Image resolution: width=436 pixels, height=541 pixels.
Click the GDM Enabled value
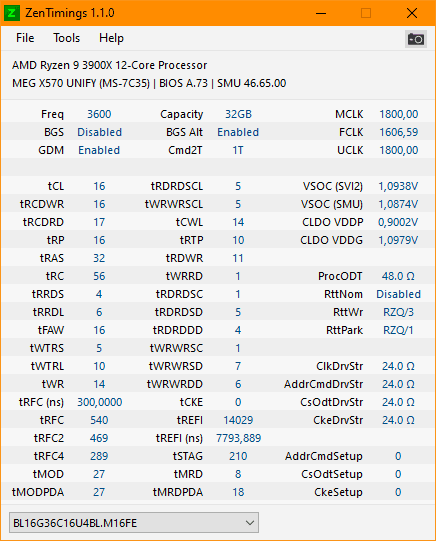(99, 150)
